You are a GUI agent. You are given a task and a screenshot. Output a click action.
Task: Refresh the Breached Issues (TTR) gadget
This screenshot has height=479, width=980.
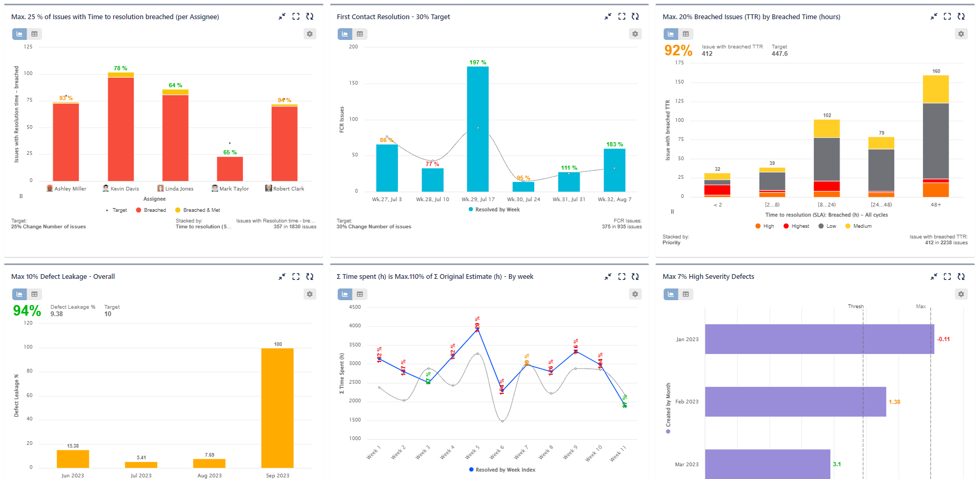[961, 16]
